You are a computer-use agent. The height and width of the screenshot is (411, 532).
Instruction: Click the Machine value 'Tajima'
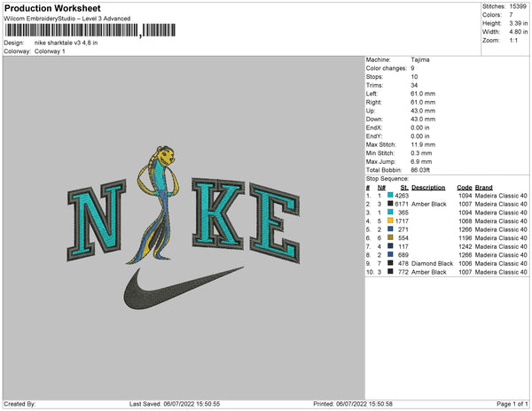[420, 59]
